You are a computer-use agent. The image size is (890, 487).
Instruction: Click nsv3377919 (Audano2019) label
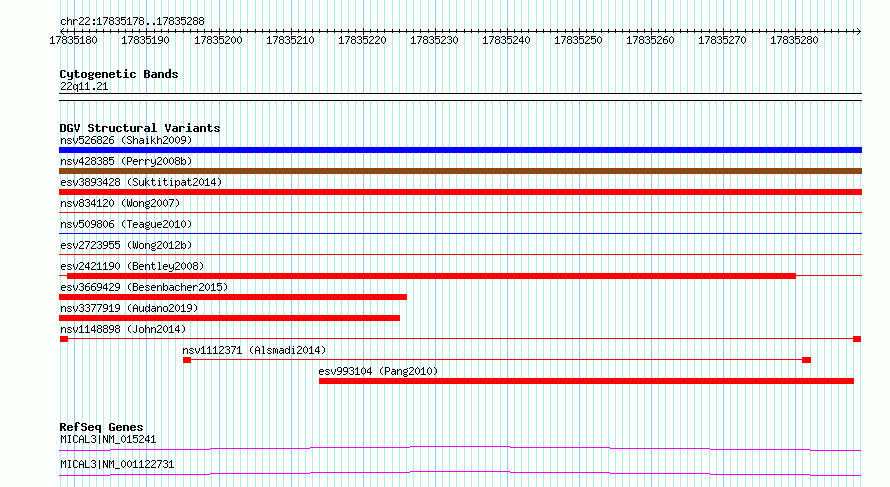129,308
